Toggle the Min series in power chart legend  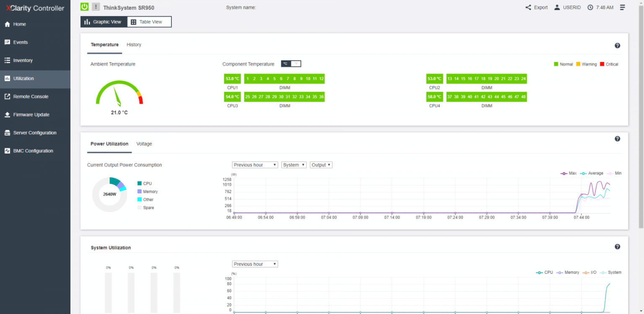tap(614, 173)
